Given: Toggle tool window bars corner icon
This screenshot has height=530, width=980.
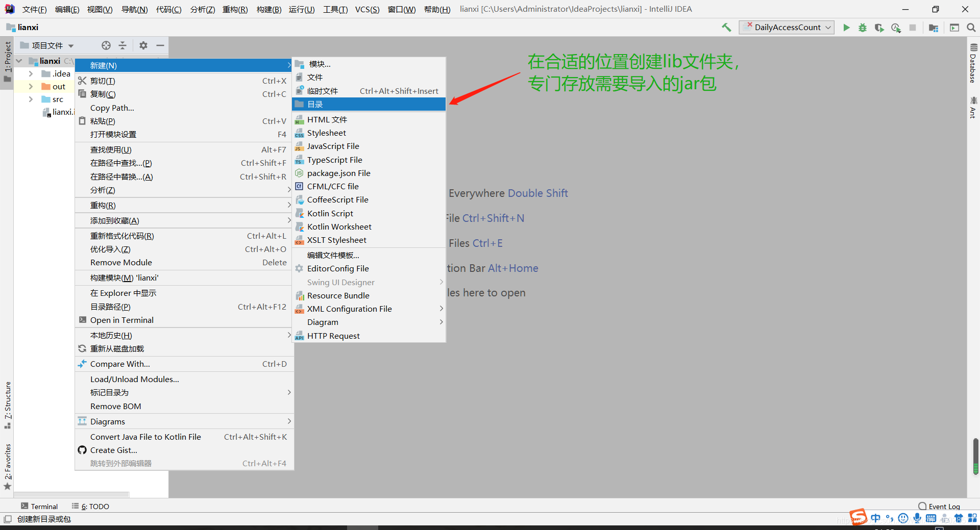Looking at the screenshot, I should [x=7, y=519].
